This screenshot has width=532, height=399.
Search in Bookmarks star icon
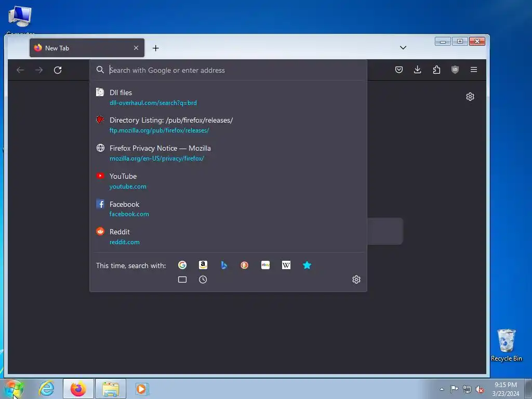(307, 265)
